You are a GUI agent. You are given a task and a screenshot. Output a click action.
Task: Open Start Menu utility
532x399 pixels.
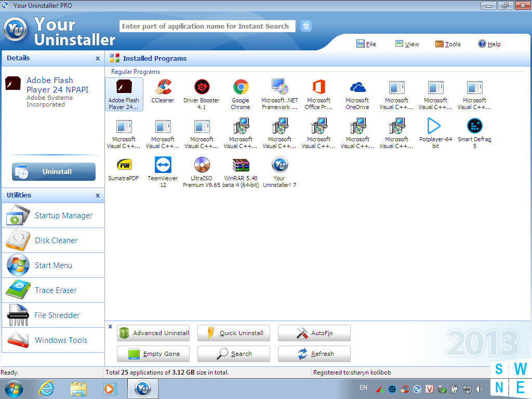(x=54, y=265)
